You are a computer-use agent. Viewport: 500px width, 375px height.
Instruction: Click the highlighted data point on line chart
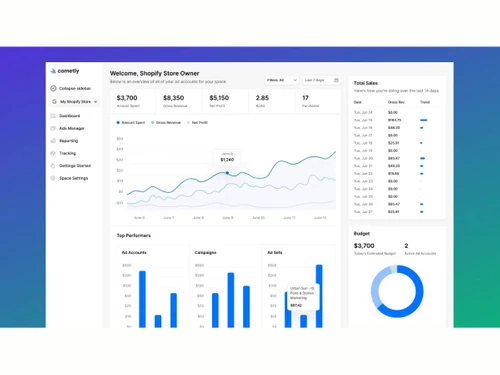(227, 173)
